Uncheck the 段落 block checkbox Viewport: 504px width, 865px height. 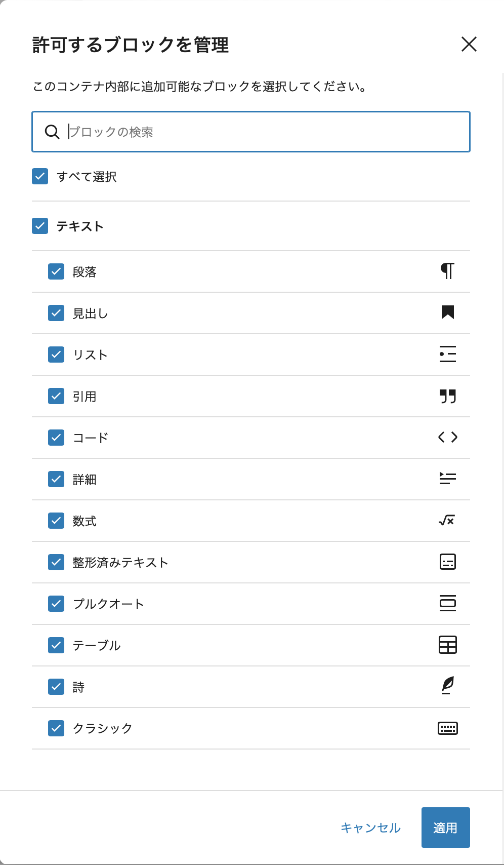56,271
